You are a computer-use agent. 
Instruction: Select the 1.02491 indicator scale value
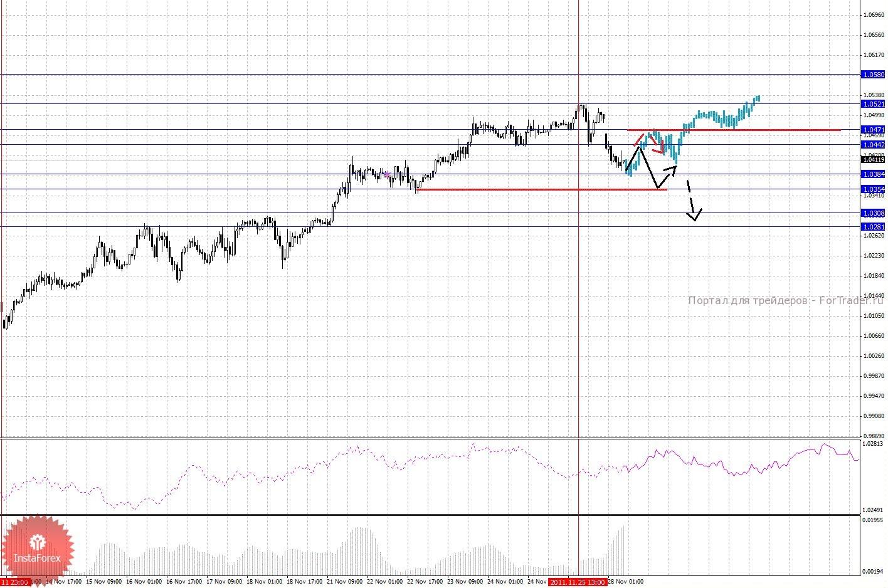(874, 510)
